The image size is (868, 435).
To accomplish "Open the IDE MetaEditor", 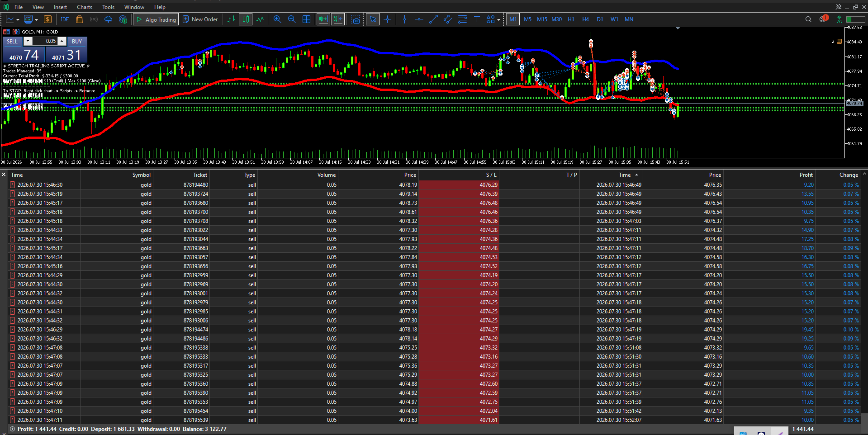I will click(x=65, y=19).
